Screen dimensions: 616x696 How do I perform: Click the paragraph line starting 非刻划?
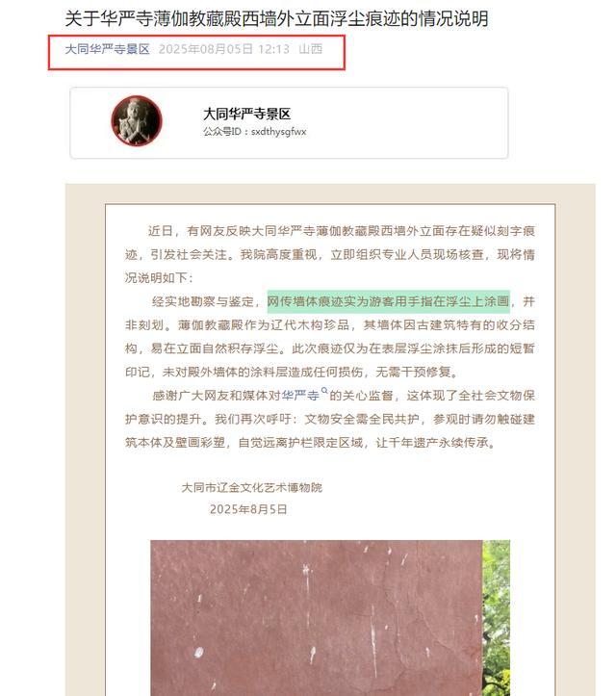[x=330, y=325]
